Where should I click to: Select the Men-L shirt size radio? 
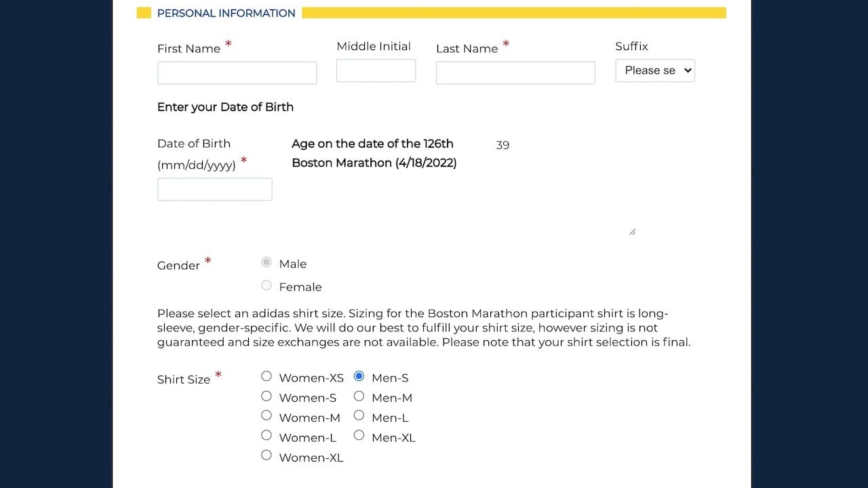coord(359,415)
